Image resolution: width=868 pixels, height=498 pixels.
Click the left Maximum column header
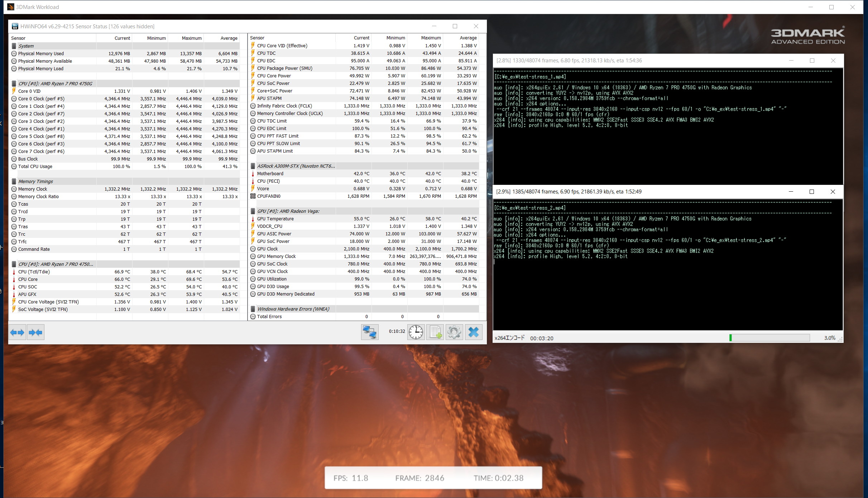tap(186, 38)
